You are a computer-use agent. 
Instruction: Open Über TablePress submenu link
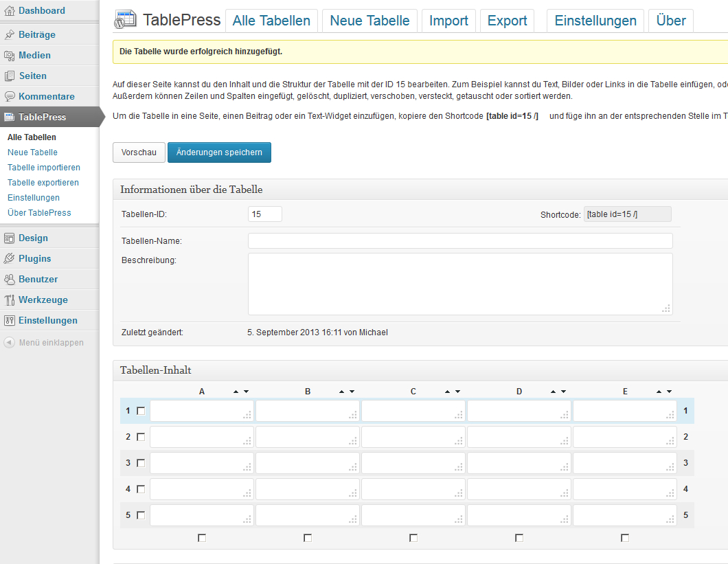tap(39, 213)
